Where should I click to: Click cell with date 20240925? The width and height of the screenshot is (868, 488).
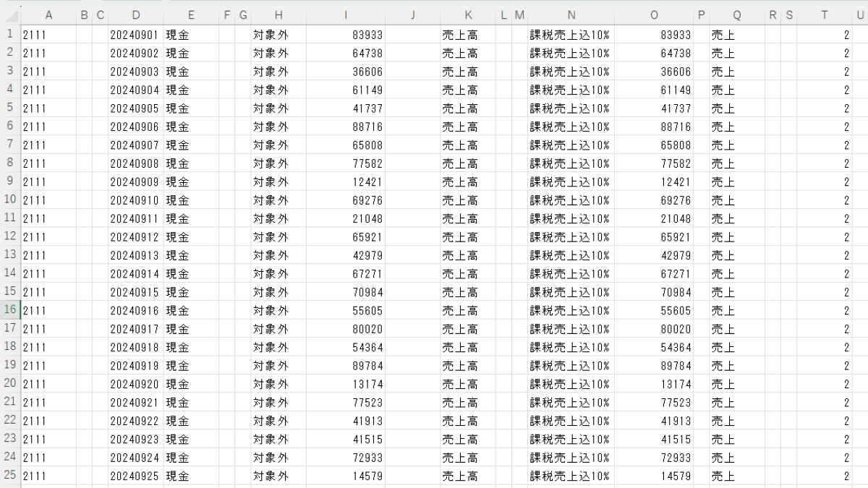point(136,476)
